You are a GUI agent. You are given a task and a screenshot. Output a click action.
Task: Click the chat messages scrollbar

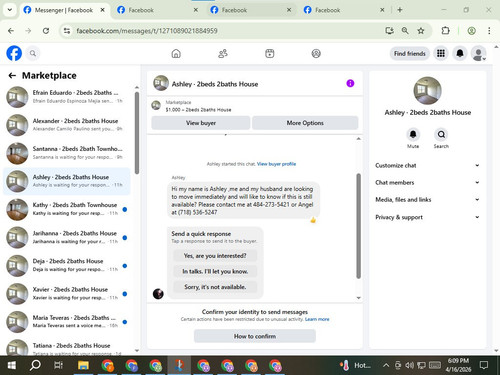(x=359, y=226)
